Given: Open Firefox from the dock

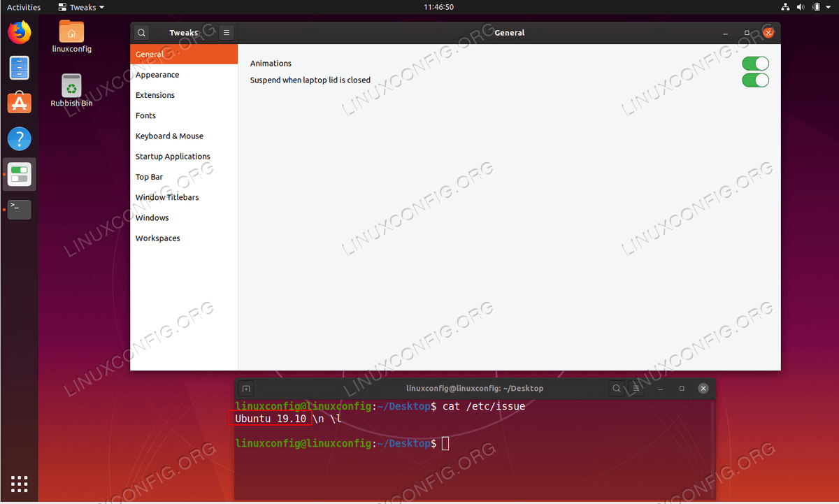Looking at the screenshot, I should (20, 32).
